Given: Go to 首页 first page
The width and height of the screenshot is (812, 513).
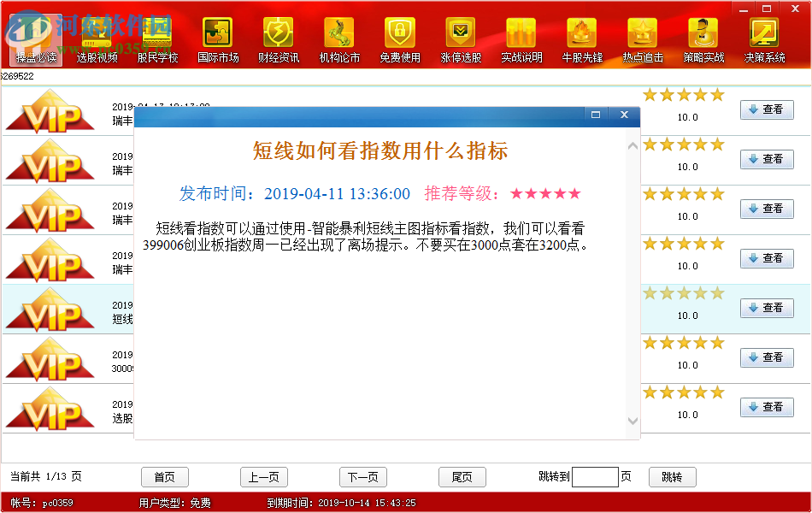Looking at the screenshot, I should pos(164,477).
